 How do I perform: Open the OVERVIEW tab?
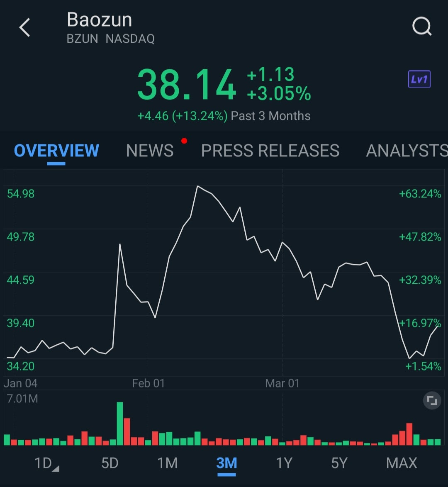click(x=56, y=151)
